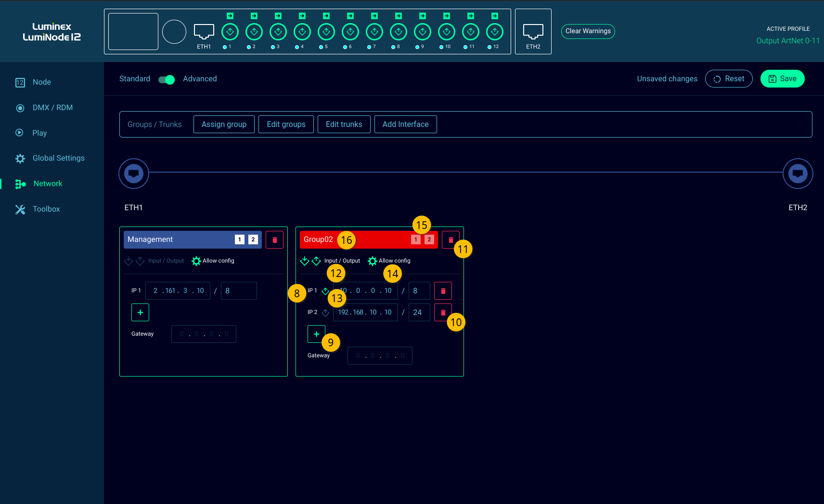This screenshot has width=824, height=504.
Task: Add an IP address to Management group
Action: pos(140,312)
